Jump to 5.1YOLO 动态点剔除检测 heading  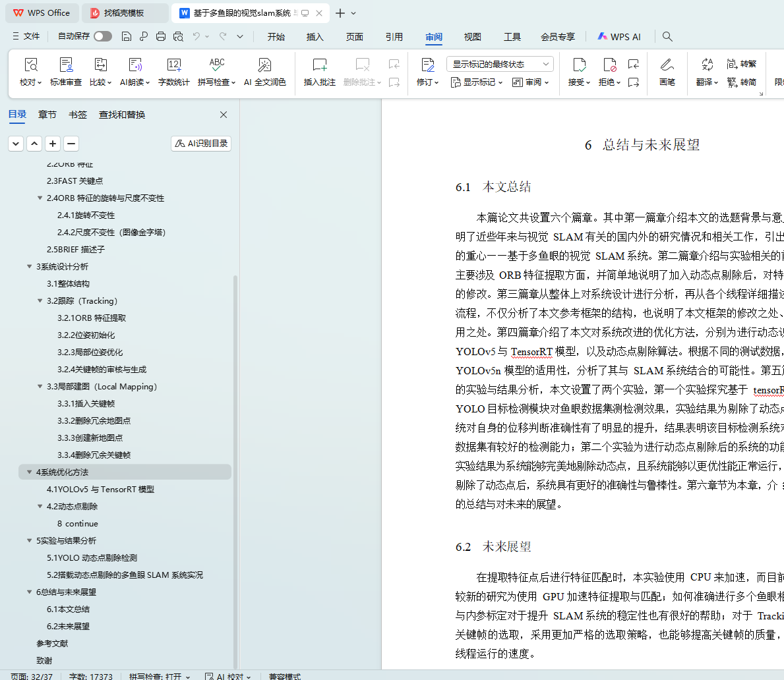coord(92,558)
